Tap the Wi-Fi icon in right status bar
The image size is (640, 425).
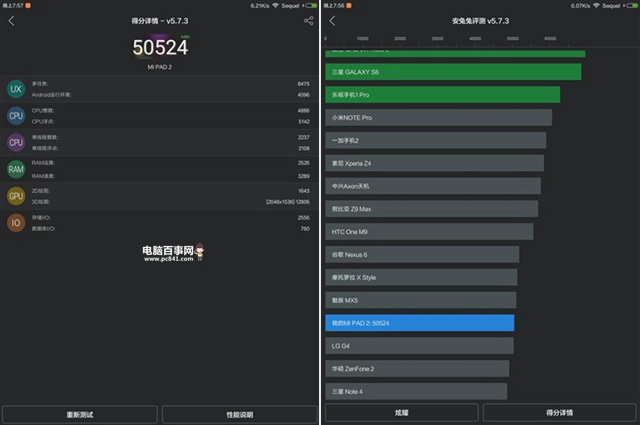[x=596, y=5]
